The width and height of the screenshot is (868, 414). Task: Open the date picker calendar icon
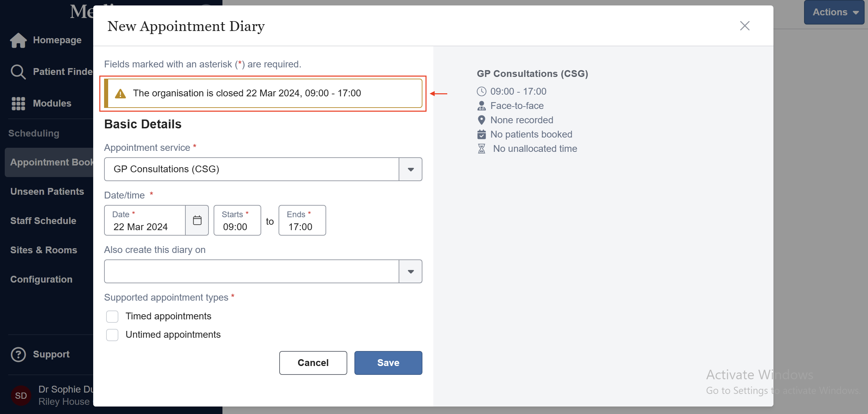coord(197,220)
